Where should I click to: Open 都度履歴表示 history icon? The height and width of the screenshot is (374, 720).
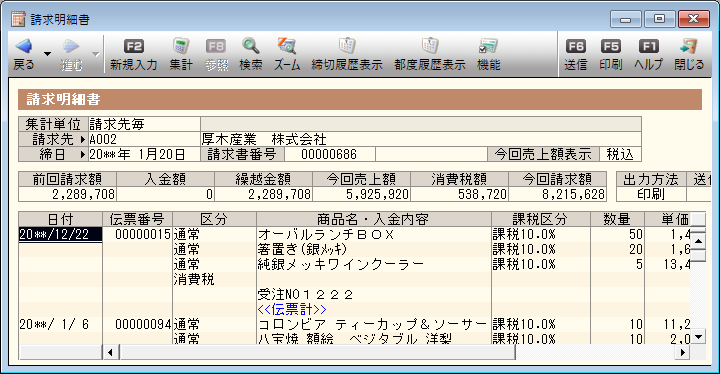coord(430,46)
